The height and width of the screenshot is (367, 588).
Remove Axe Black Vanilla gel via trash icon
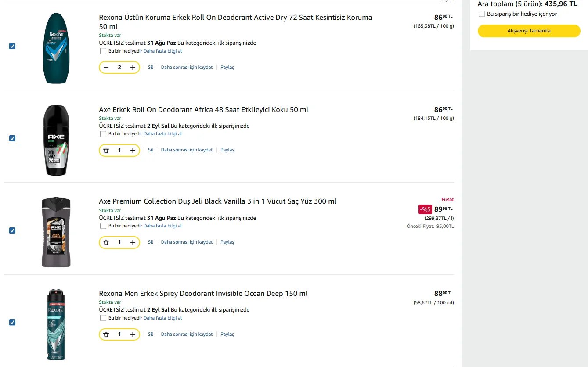click(x=106, y=242)
